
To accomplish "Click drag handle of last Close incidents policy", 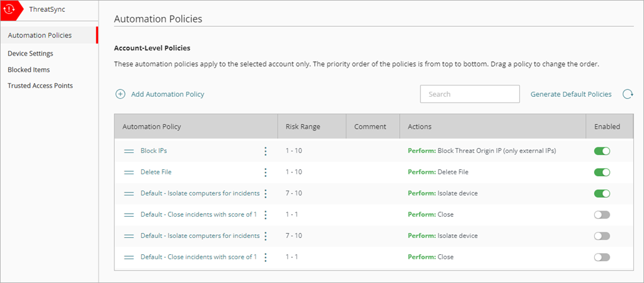I will pos(129,257).
